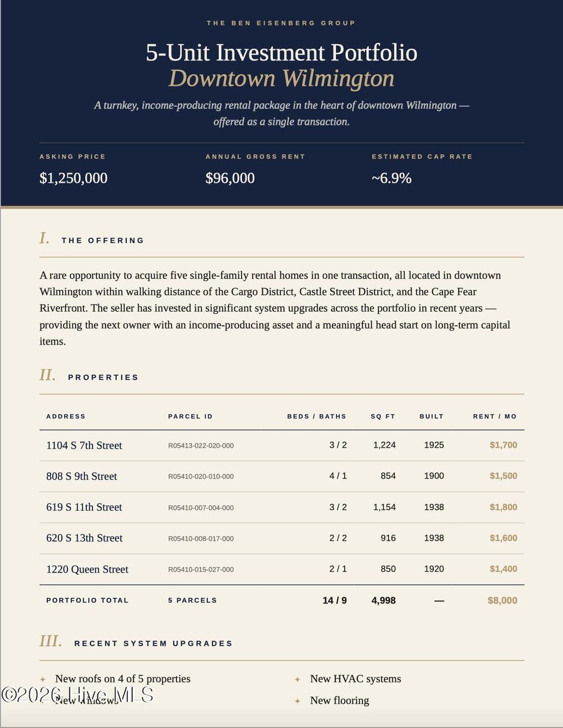Screen dimensions: 563x728
Task: Click the ~6.9% estimated cap rate
Action: click(391, 178)
